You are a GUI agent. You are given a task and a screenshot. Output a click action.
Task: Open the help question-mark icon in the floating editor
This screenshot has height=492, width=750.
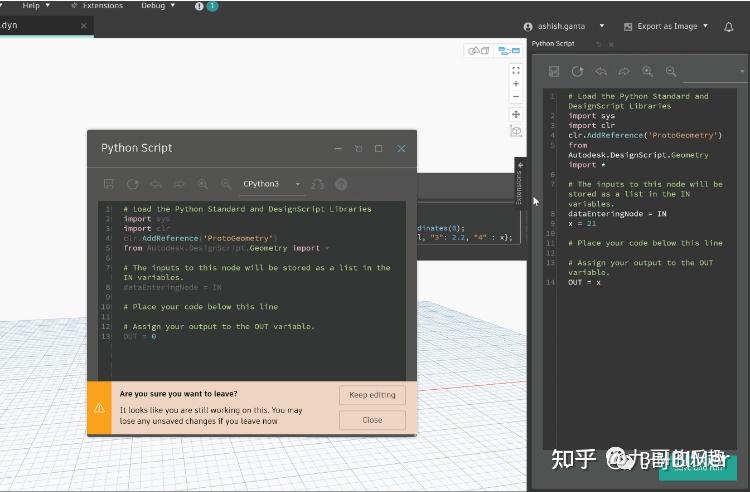pyautogui.click(x=341, y=184)
